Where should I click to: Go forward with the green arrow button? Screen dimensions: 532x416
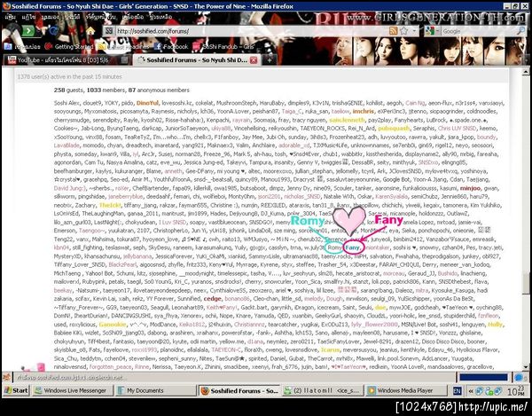(27, 31)
